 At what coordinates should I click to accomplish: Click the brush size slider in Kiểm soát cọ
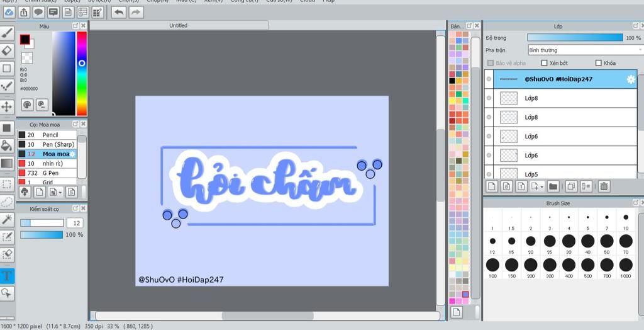coord(42,222)
